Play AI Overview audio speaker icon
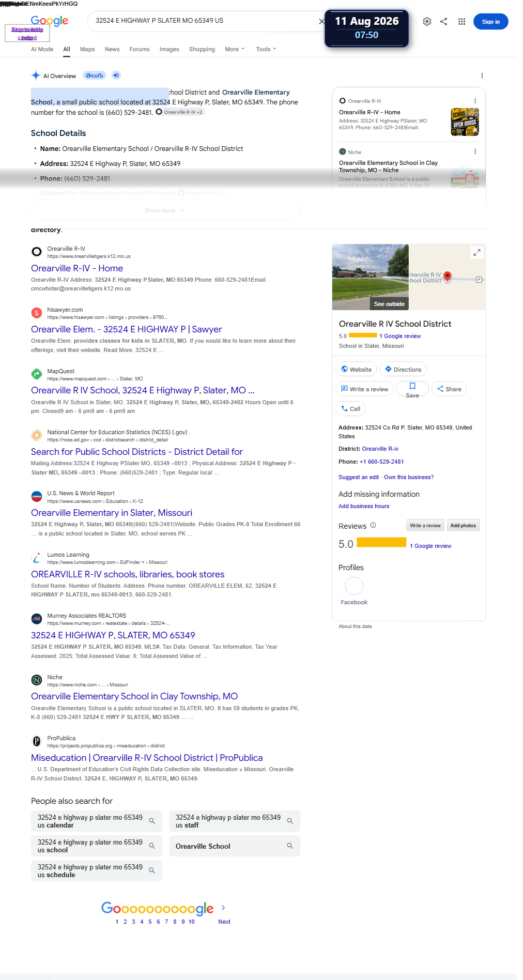Viewport: 523px width, 980px height. pyautogui.click(x=116, y=75)
